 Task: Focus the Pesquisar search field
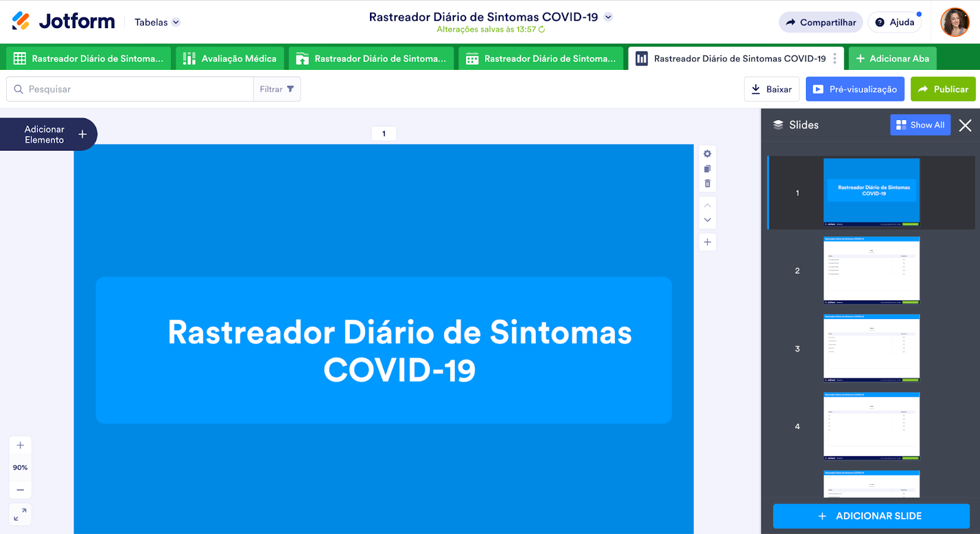[130, 89]
